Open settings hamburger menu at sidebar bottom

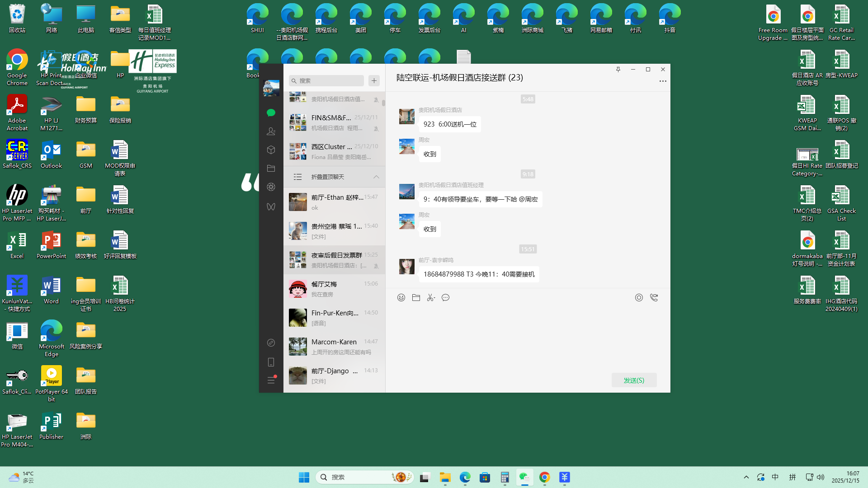271,380
